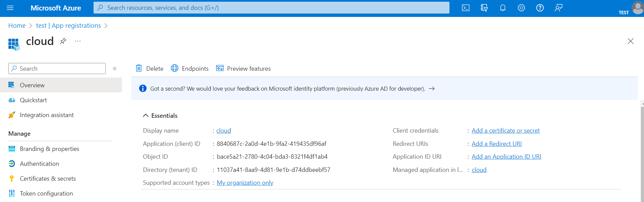Click the info icon in feedback banner
This screenshot has width=644, height=202.
[x=143, y=88]
